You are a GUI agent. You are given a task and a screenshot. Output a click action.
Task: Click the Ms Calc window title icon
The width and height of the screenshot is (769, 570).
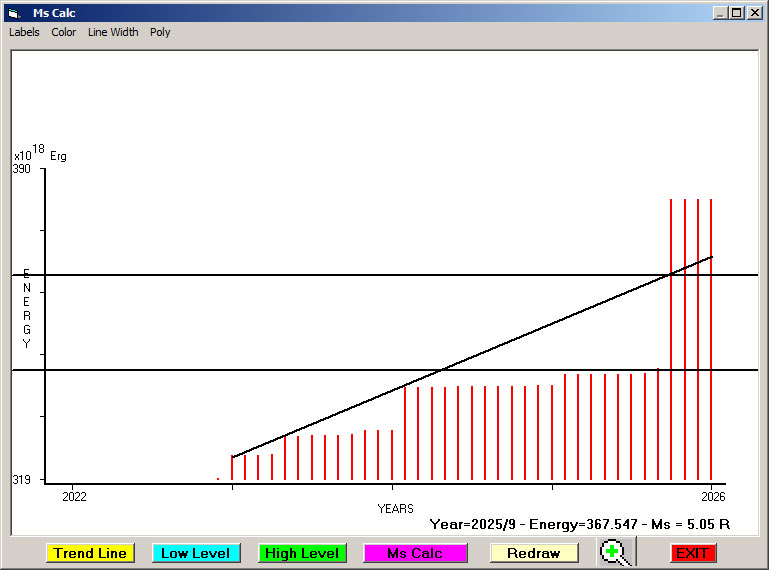(x=14, y=13)
